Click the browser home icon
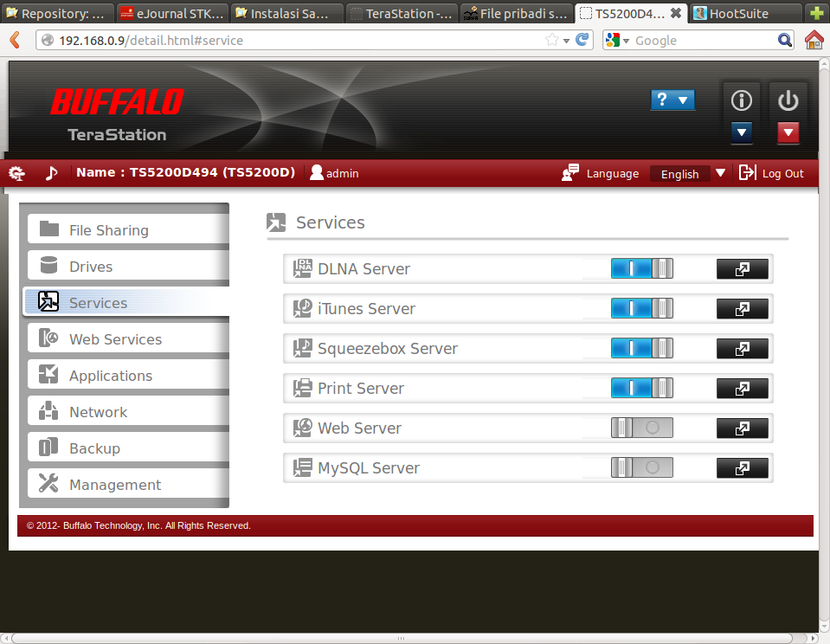 814,40
